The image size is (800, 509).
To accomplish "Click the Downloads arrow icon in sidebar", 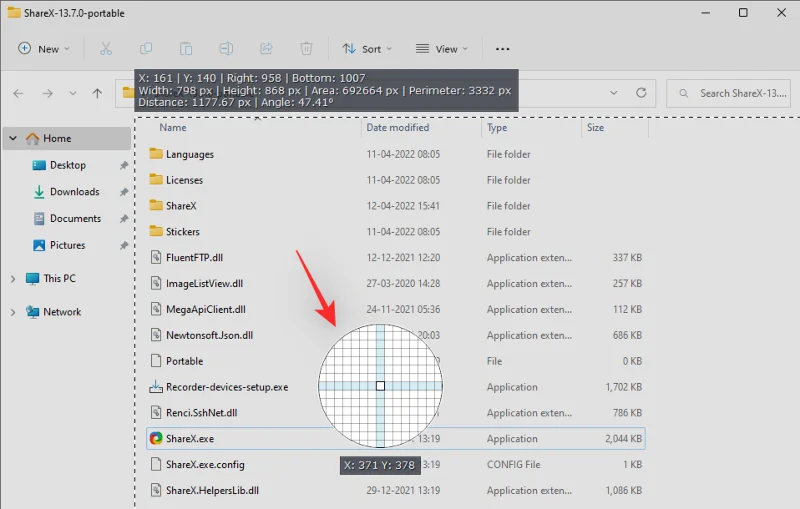I will click(x=39, y=192).
